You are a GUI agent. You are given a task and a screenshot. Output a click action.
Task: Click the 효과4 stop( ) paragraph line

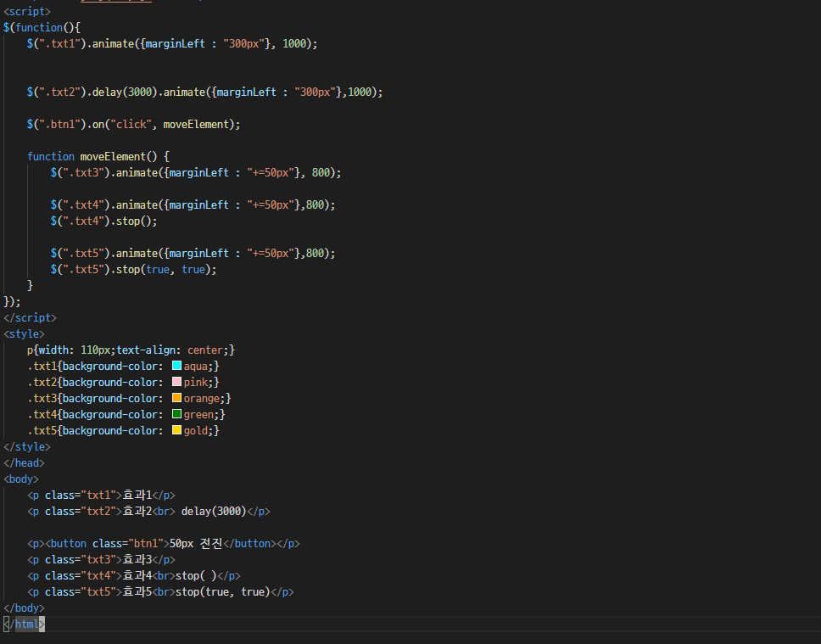coord(133,576)
